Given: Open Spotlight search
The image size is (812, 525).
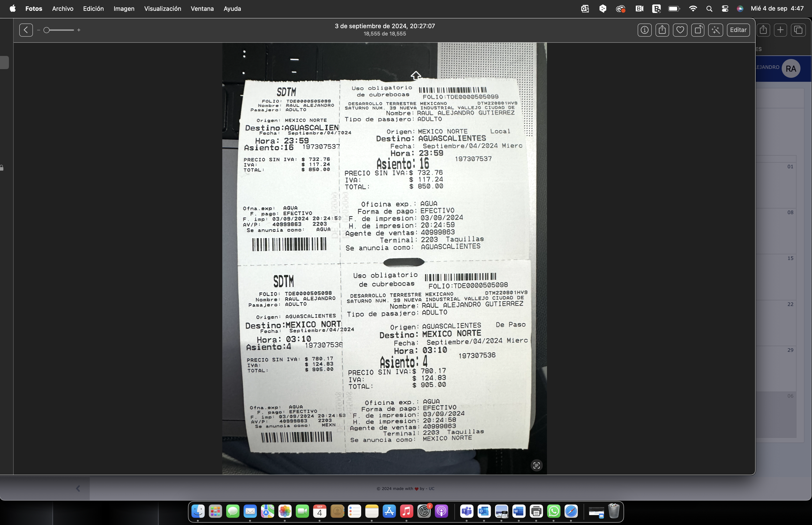Looking at the screenshot, I should [709, 9].
